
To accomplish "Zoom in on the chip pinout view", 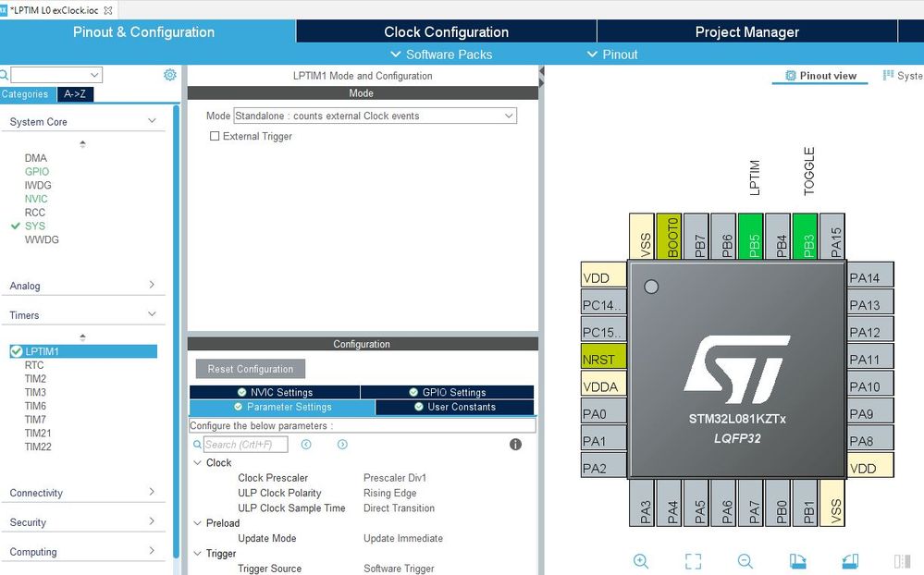I will pos(641,561).
